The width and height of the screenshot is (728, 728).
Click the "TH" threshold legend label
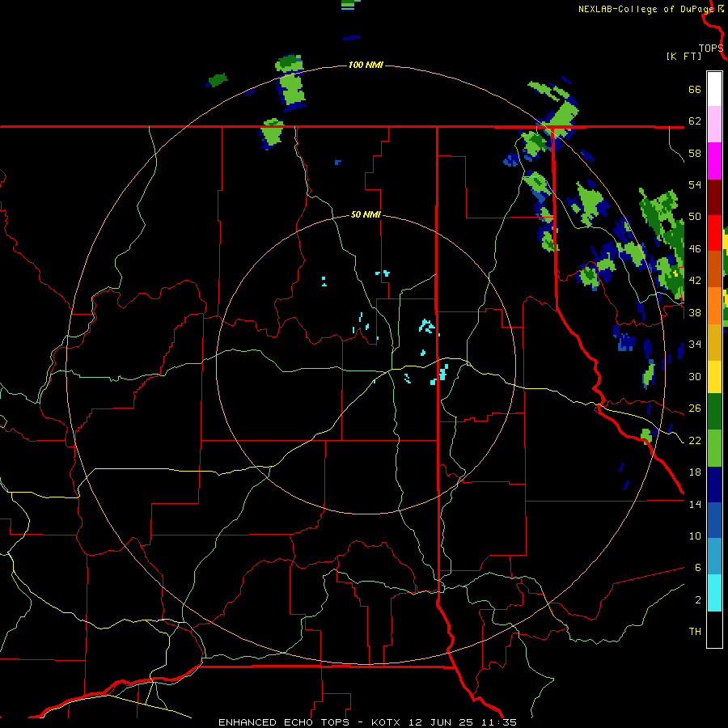[695, 632]
